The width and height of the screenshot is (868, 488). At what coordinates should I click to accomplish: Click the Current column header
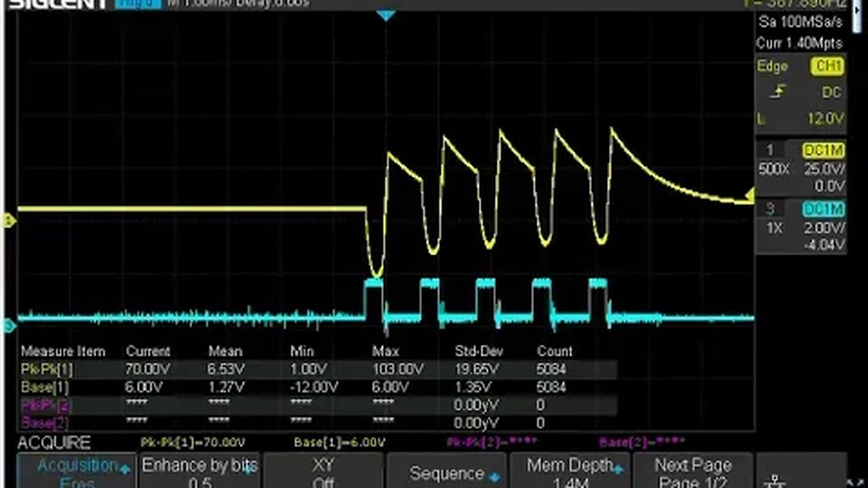[148, 351]
